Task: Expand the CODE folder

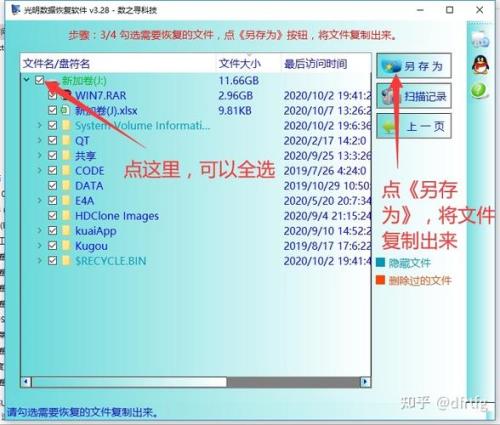Action: coord(39,170)
